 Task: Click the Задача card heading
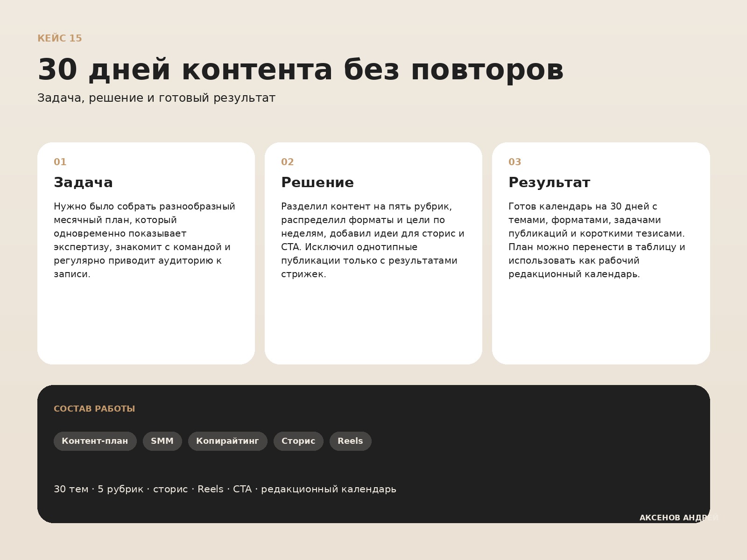pyautogui.click(x=83, y=182)
